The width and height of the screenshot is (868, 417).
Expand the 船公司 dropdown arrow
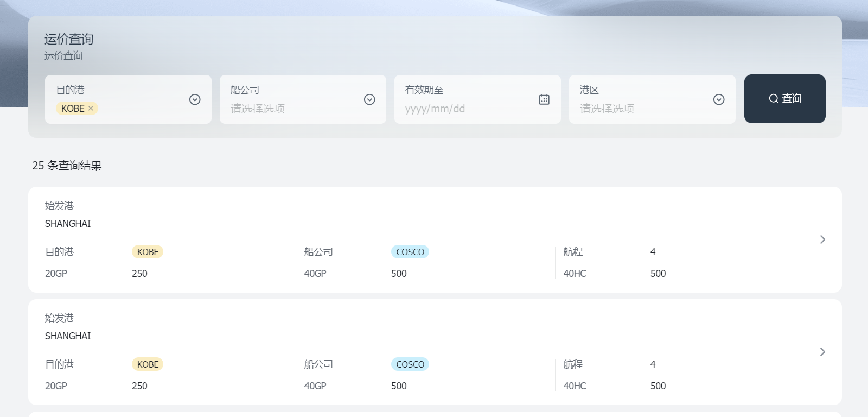point(369,99)
